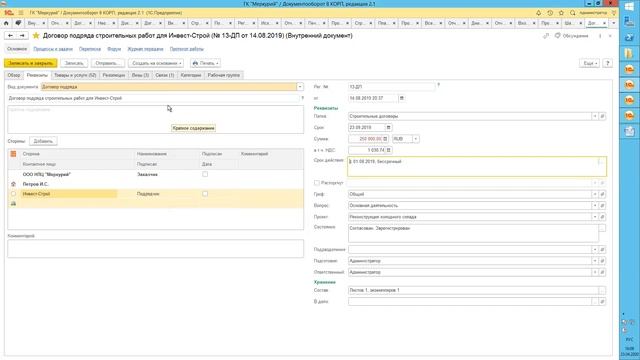Open the Журнал передачи link
Viewport: 640px width, 360px height.
[x=145, y=49]
